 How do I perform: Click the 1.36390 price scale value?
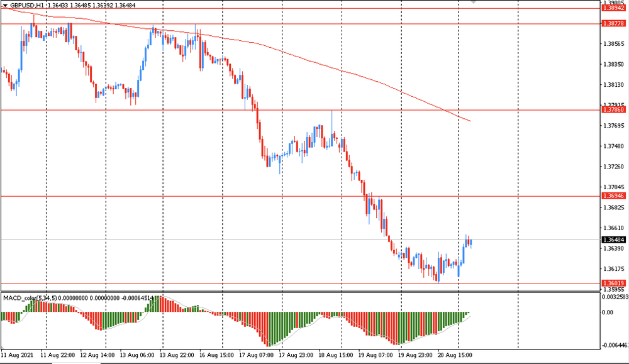614,248
